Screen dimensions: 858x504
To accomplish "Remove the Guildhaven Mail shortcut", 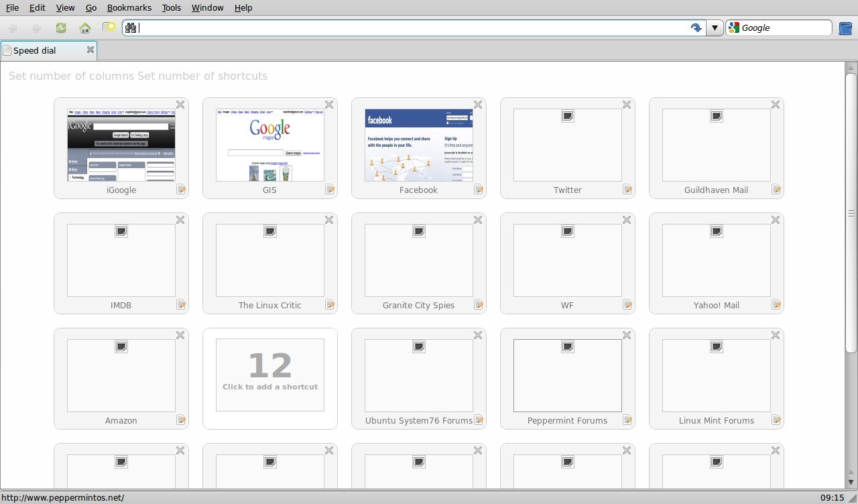I will click(x=776, y=105).
